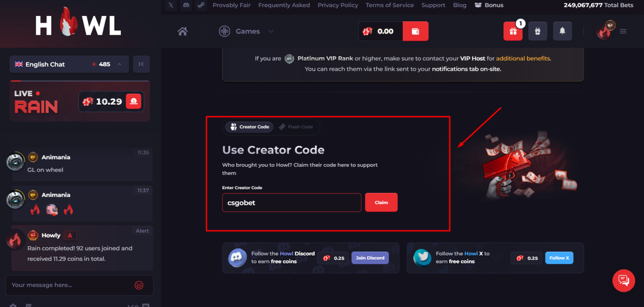Viewport: 644px width, 307px height.
Task: Select the Creator Code tab
Action: [x=249, y=127]
